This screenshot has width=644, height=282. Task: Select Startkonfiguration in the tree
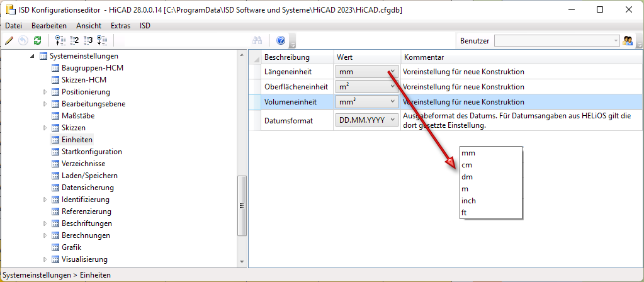coord(91,152)
